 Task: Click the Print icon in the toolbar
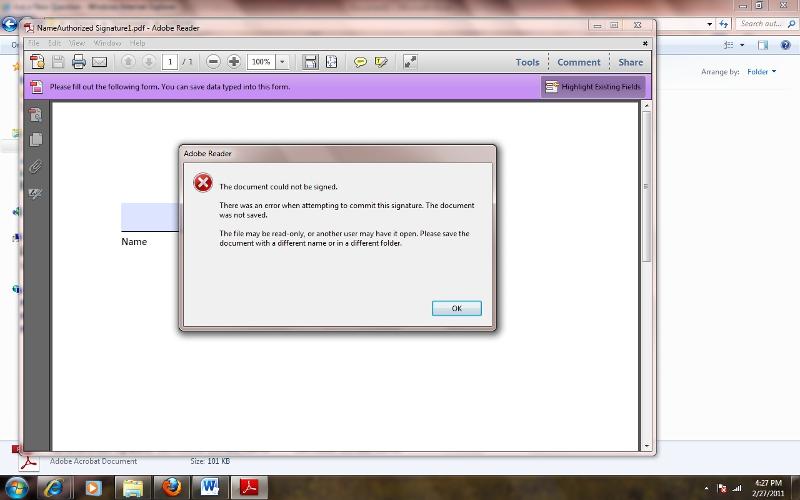79,62
